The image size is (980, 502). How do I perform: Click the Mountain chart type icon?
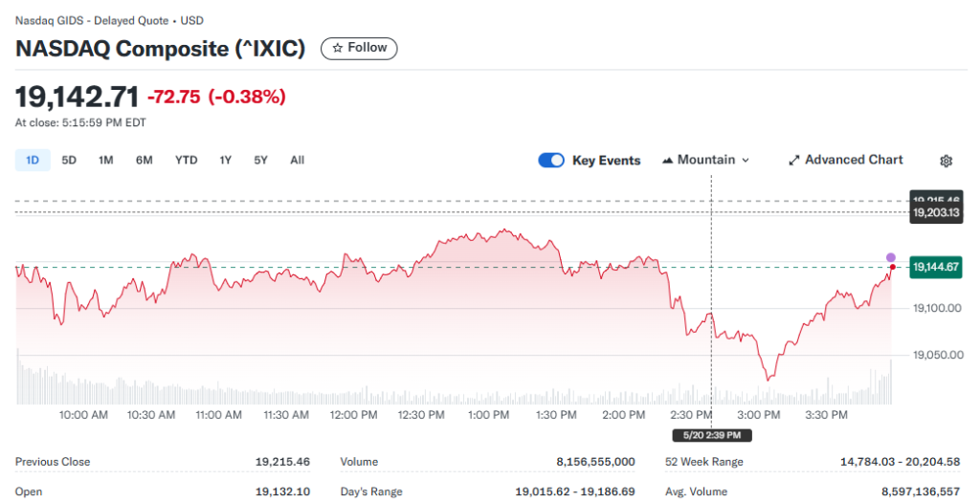click(667, 161)
